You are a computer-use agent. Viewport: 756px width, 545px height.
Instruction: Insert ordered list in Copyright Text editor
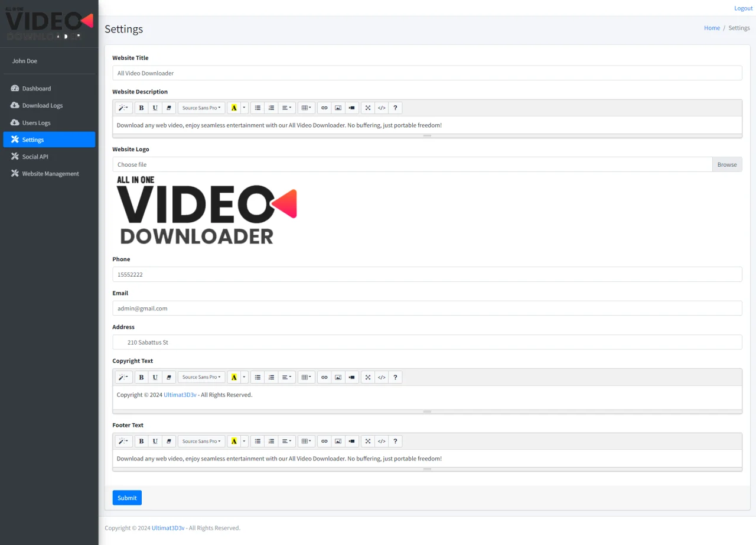click(x=271, y=377)
